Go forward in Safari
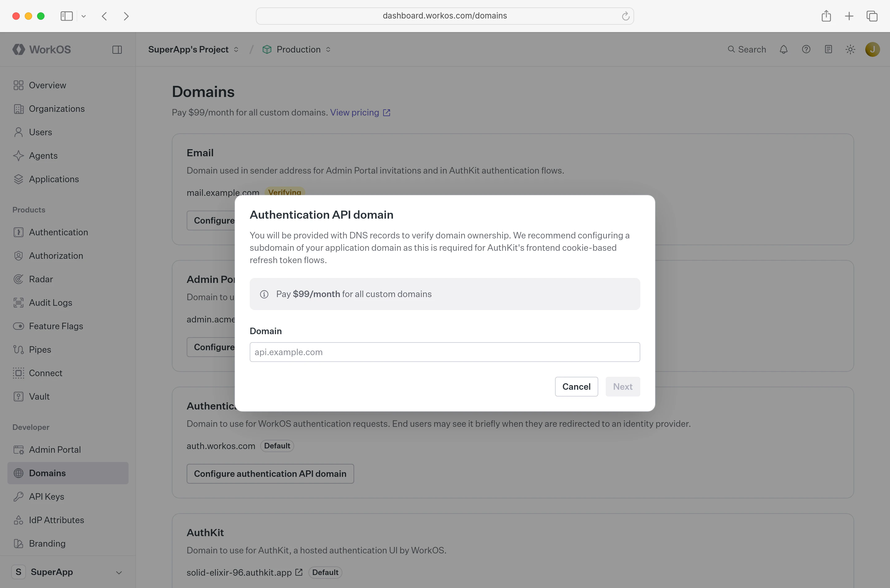This screenshot has width=890, height=588. 126,16
